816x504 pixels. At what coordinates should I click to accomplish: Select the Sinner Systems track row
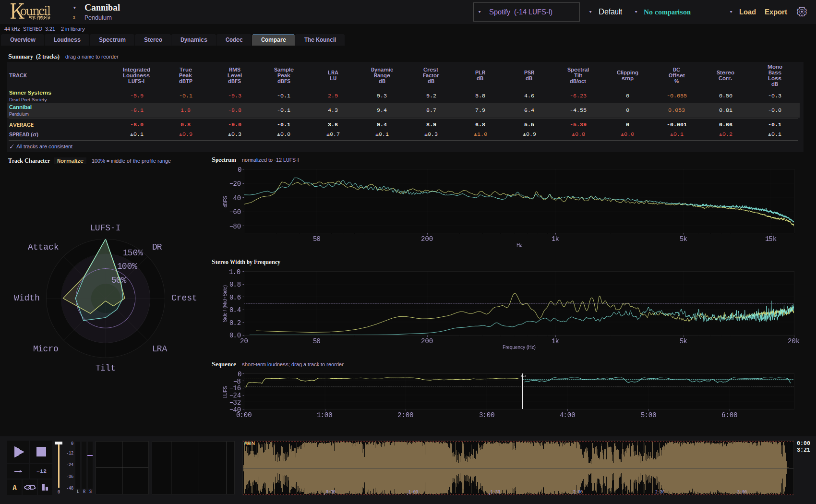(403, 96)
